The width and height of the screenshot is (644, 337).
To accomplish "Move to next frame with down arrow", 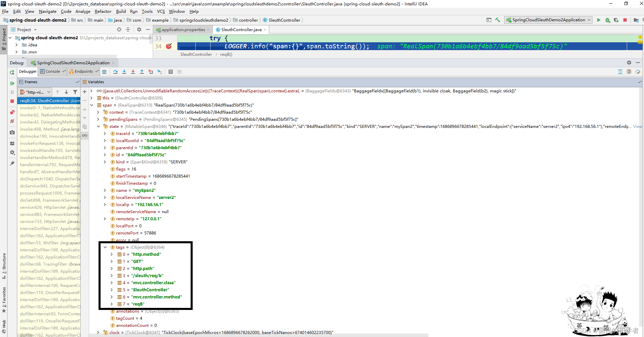I will (x=66, y=92).
